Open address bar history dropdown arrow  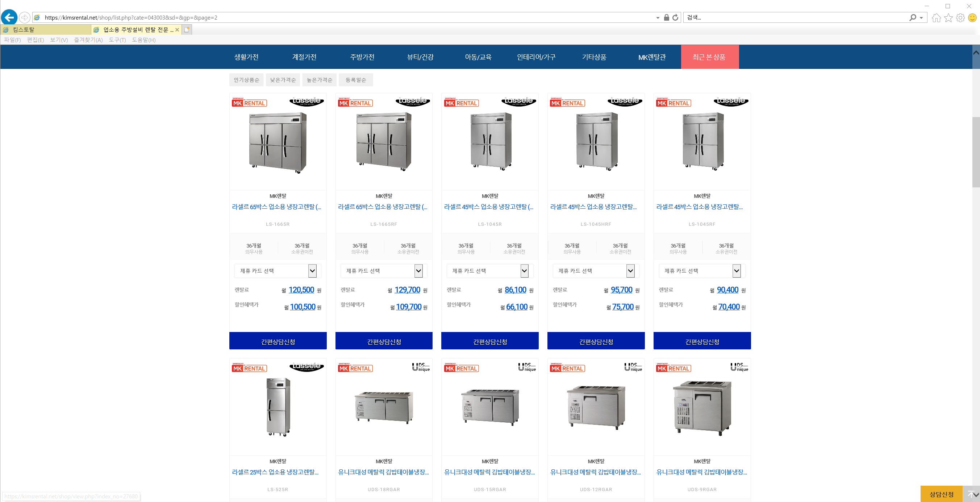click(x=658, y=18)
